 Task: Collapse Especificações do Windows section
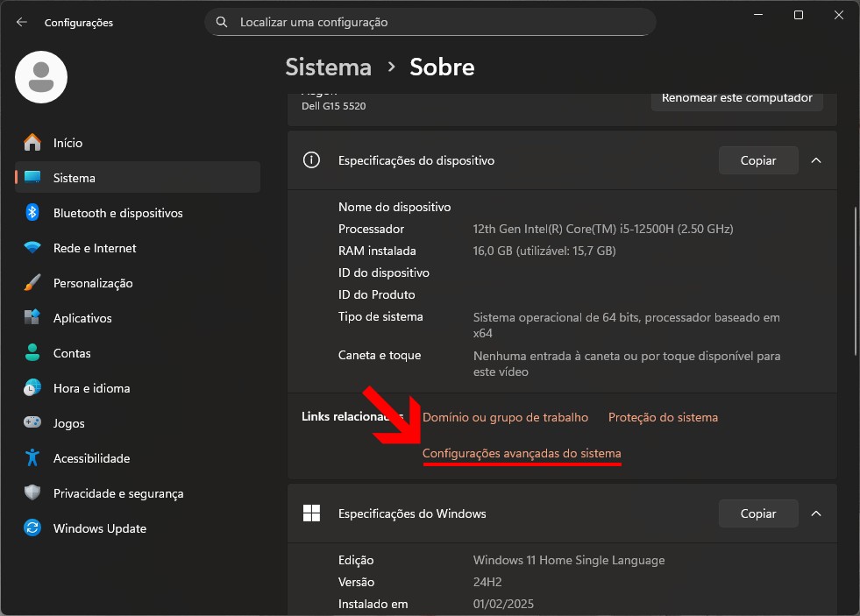[x=815, y=513]
